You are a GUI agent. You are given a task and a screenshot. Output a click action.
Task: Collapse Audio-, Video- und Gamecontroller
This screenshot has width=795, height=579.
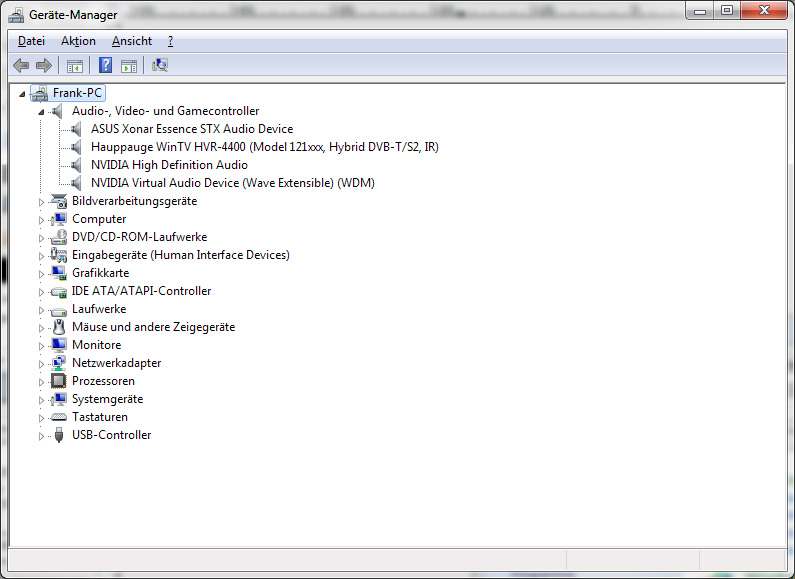41,112
